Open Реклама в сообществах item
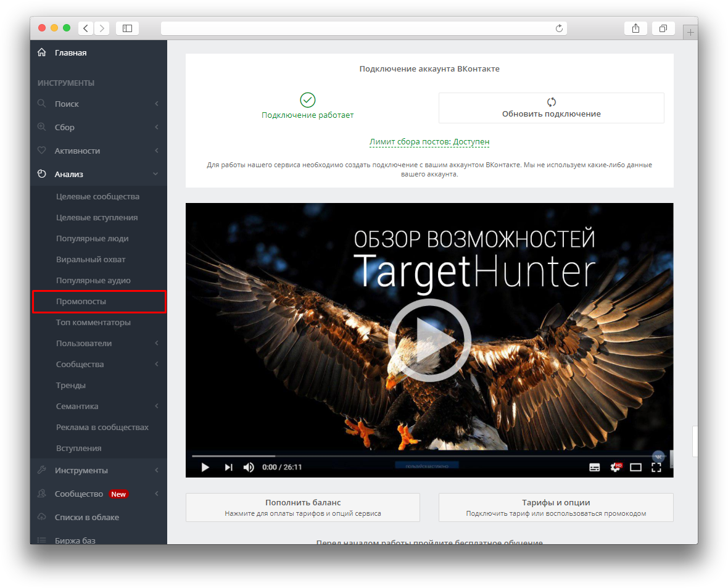The height and width of the screenshot is (588, 728). pyautogui.click(x=102, y=428)
